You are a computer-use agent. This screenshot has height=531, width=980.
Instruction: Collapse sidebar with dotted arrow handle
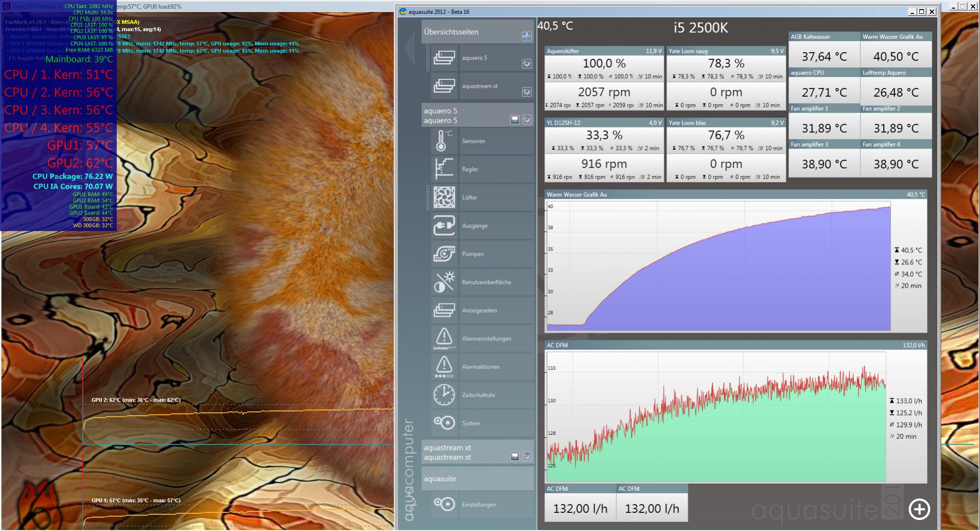click(x=409, y=48)
